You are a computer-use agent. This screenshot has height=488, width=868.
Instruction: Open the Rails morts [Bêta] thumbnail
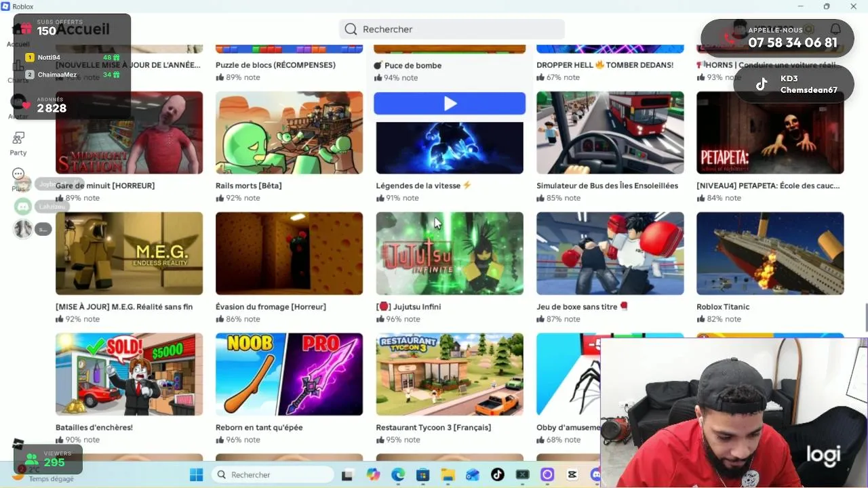click(x=290, y=133)
